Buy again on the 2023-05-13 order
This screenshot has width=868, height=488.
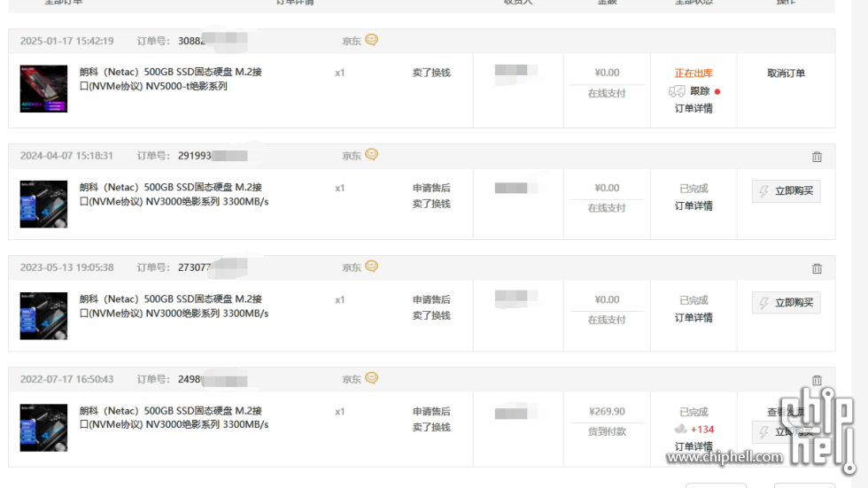pos(787,303)
